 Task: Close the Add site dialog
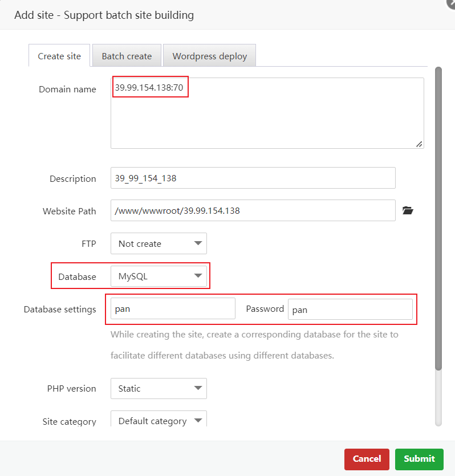[450, 2]
